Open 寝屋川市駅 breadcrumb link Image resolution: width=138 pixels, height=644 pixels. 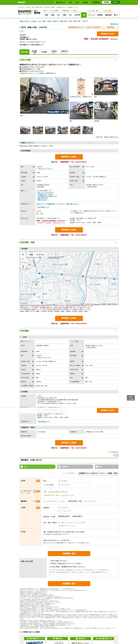click(63, 21)
